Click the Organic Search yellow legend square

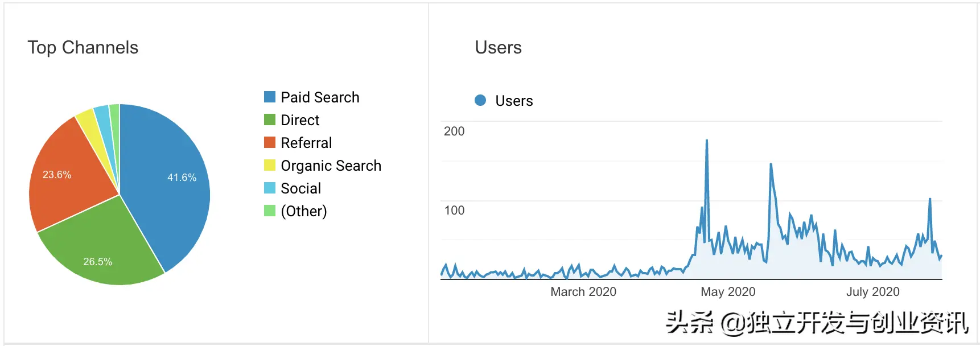click(270, 165)
